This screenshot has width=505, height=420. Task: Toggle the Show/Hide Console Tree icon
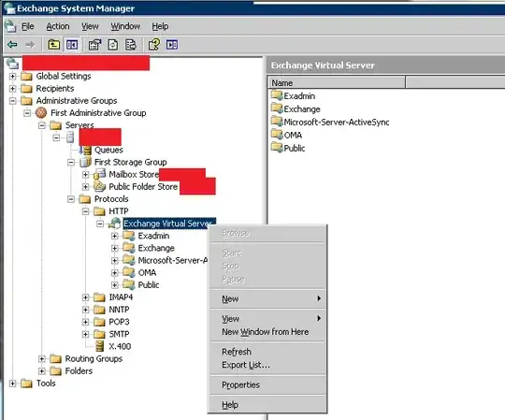(x=72, y=45)
